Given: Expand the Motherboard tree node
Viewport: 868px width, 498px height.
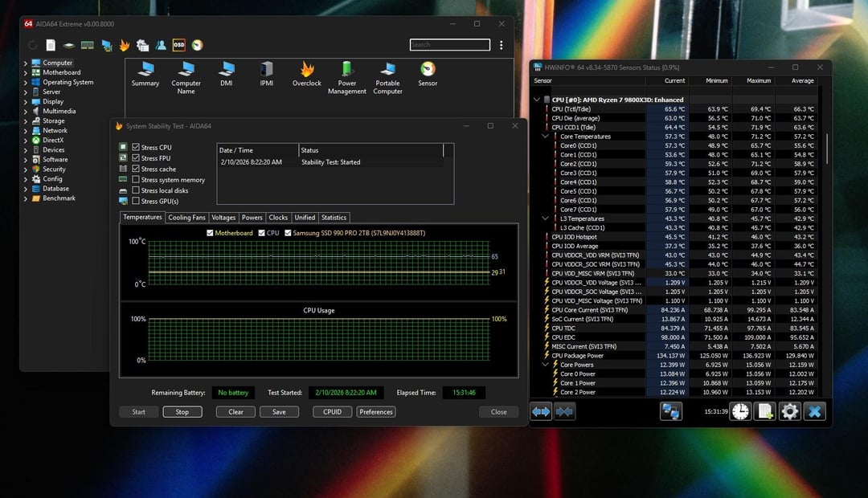Looking at the screenshot, I should [x=26, y=72].
